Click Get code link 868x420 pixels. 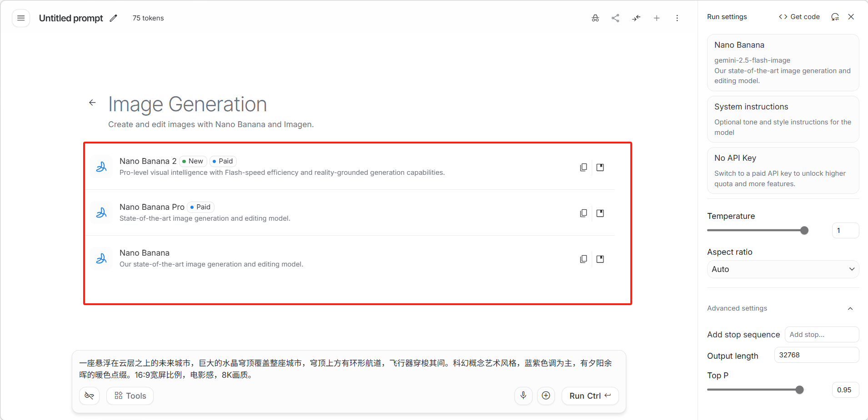tap(799, 17)
